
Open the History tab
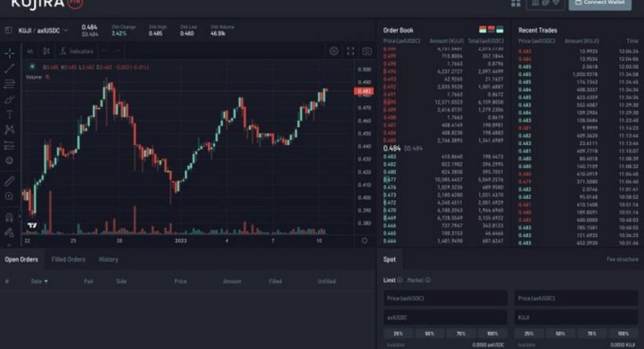point(108,260)
